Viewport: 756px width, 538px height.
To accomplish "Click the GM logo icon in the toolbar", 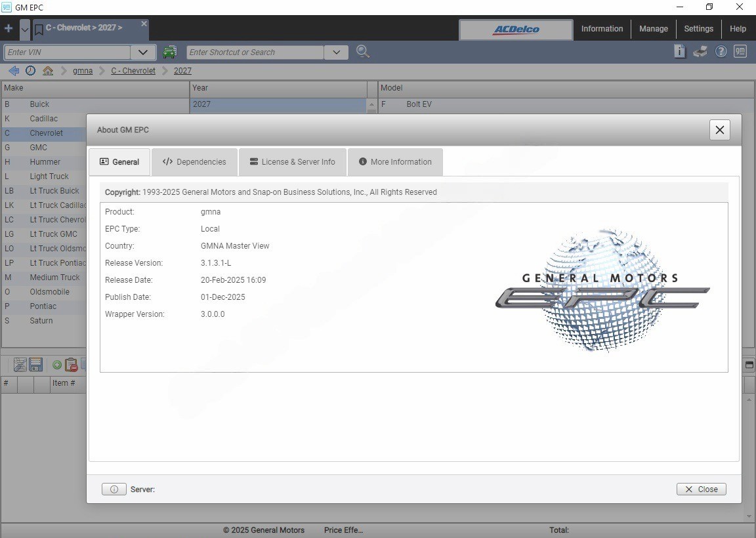I will pyautogui.click(x=740, y=51).
